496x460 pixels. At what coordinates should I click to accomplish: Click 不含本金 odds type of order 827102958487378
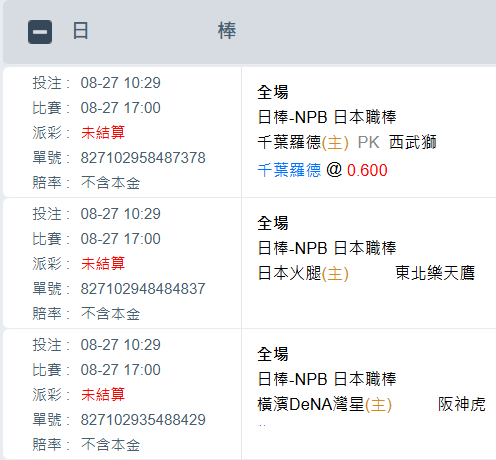pos(110,183)
